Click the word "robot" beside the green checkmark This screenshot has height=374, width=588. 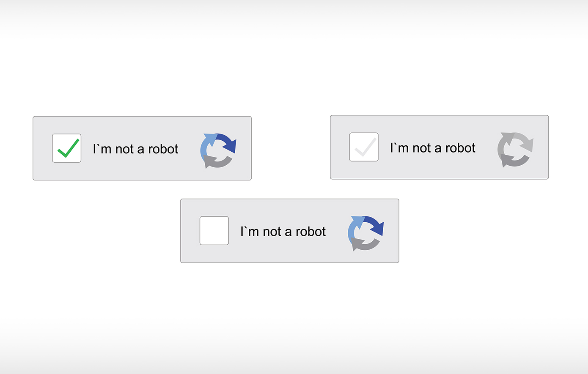click(x=163, y=149)
